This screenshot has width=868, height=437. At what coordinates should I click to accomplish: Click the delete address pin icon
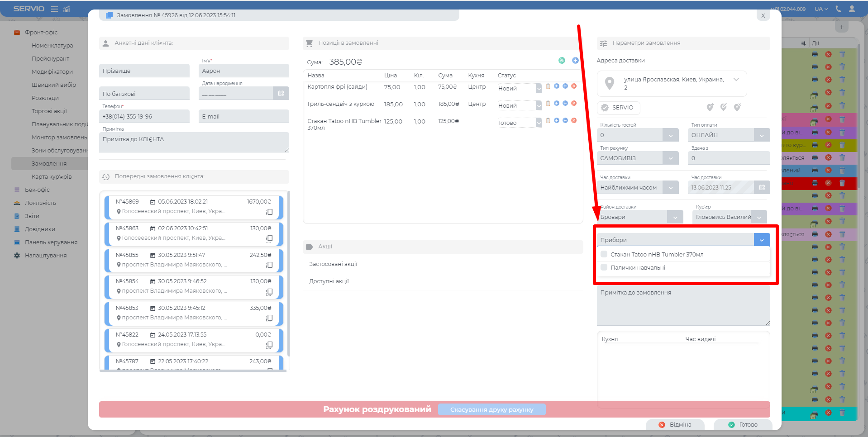[737, 107]
